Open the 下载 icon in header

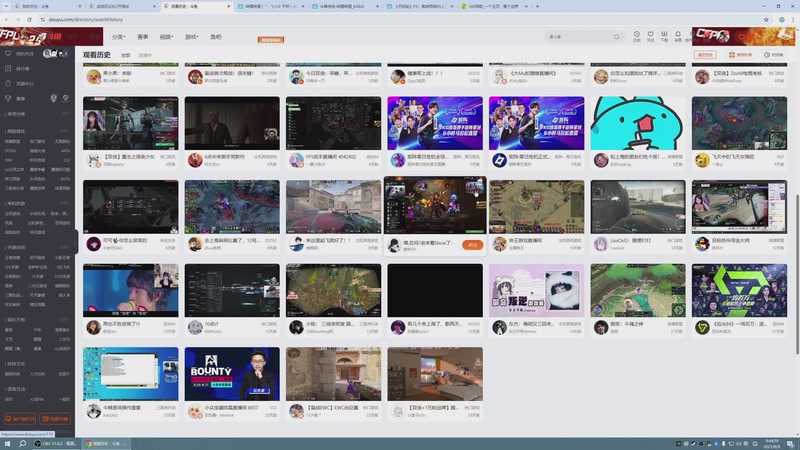(x=664, y=35)
